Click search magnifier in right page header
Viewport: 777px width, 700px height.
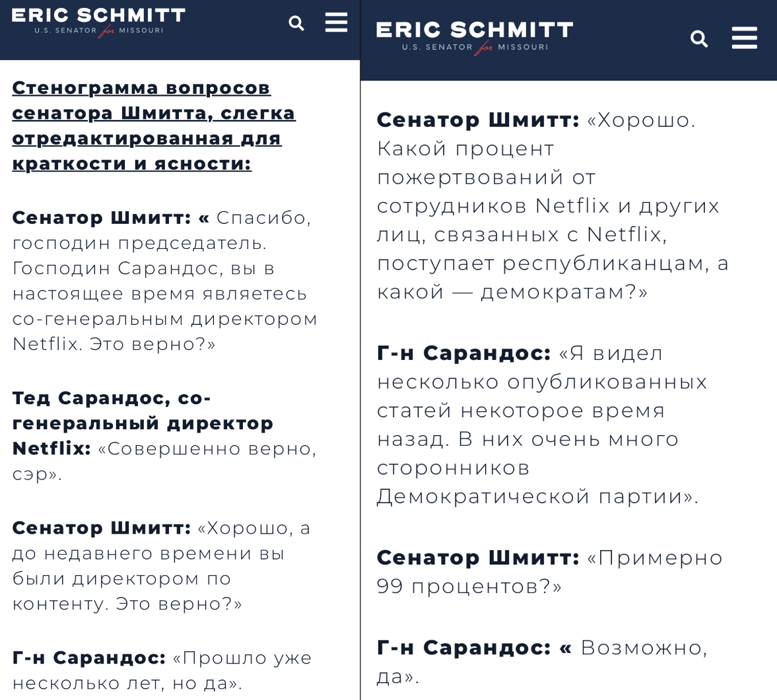[x=698, y=39]
